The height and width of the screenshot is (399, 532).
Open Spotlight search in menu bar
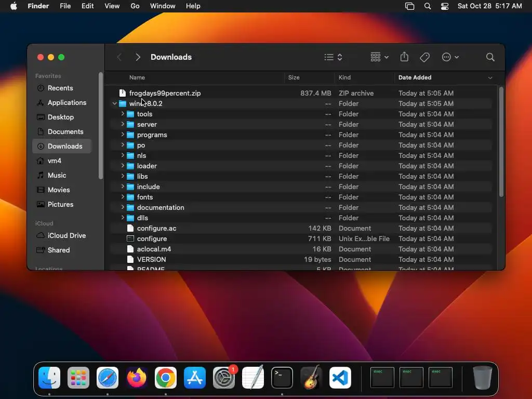point(428,6)
